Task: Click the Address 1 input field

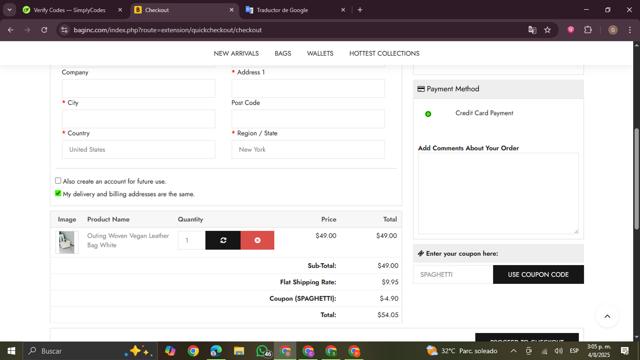Action: [x=308, y=88]
